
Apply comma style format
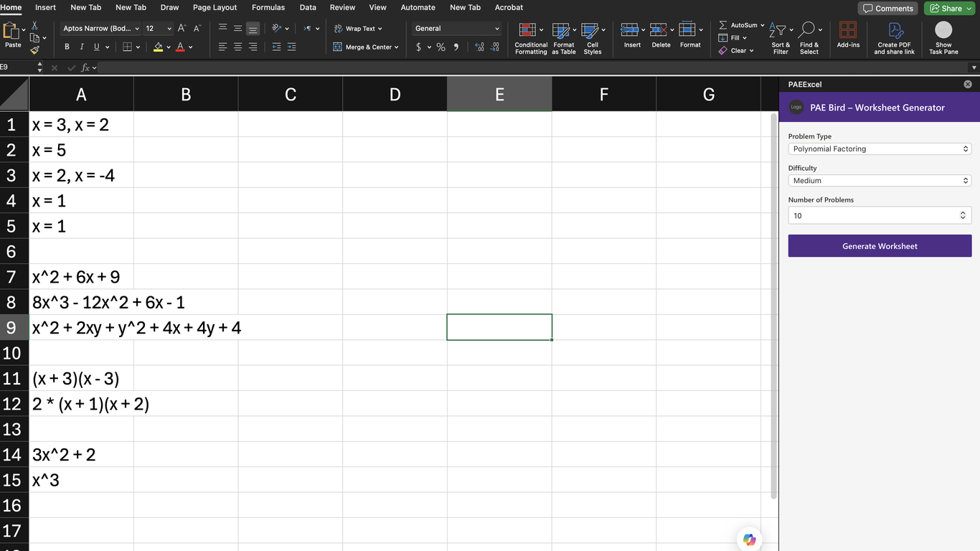click(x=456, y=47)
